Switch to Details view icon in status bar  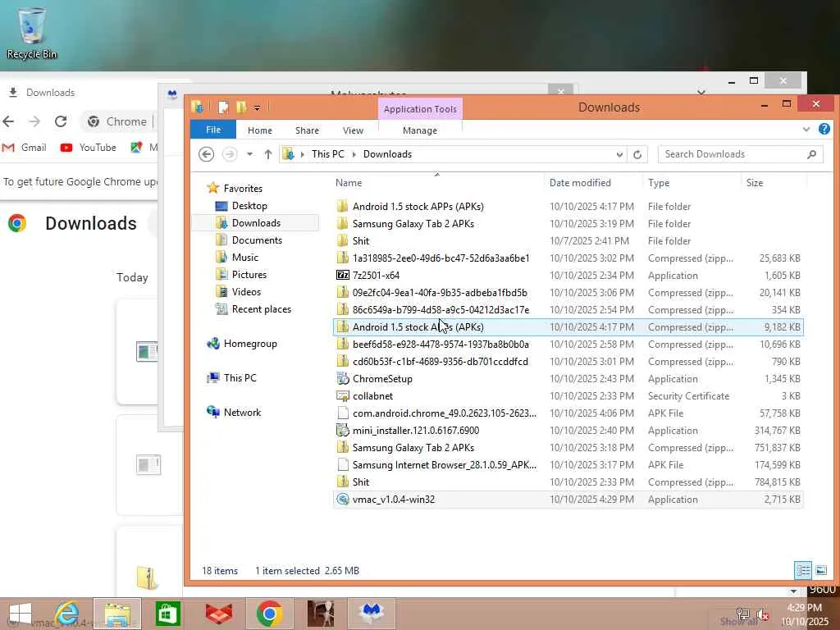pos(802,570)
